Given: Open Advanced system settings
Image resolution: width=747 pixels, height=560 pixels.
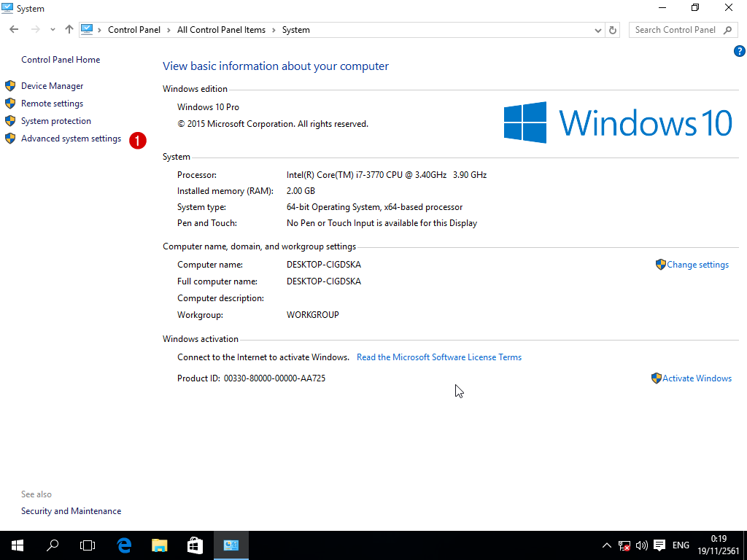Looking at the screenshot, I should point(71,139).
